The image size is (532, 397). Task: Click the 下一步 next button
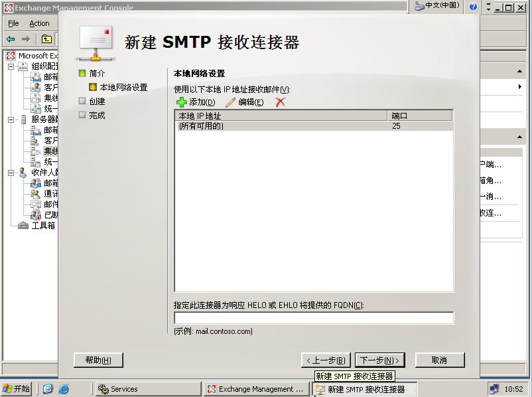pyautogui.click(x=379, y=360)
